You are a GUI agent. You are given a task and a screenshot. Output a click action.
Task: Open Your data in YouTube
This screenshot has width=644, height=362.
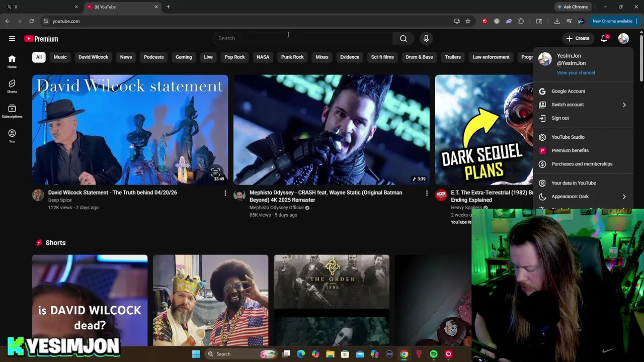583,183
